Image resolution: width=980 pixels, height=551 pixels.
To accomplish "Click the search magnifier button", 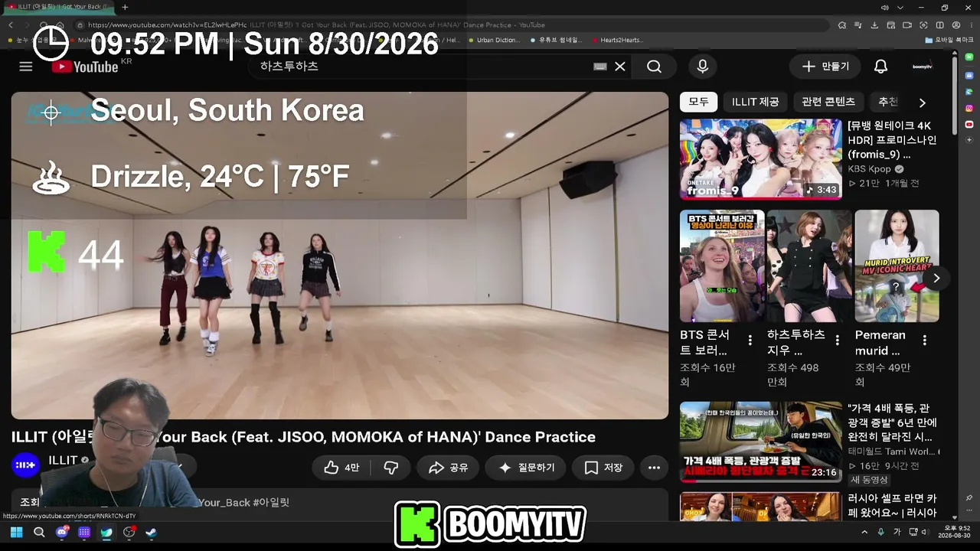I will point(654,67).
